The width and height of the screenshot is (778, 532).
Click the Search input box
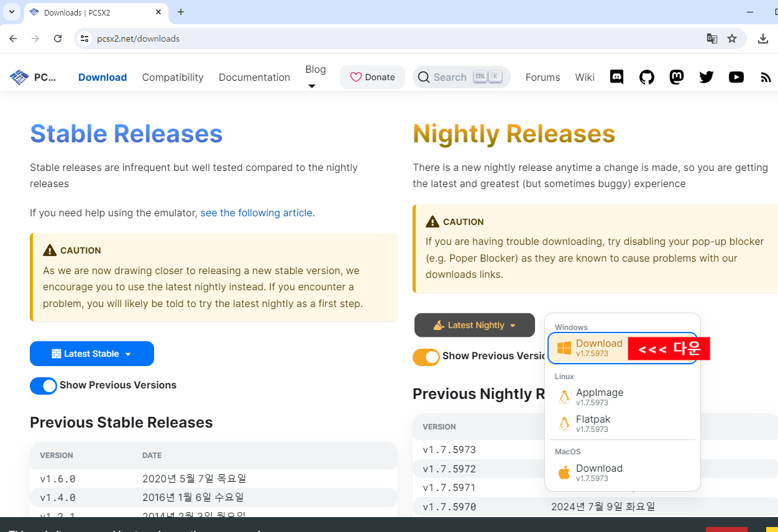pyautogui.click(x=462, y=77)
